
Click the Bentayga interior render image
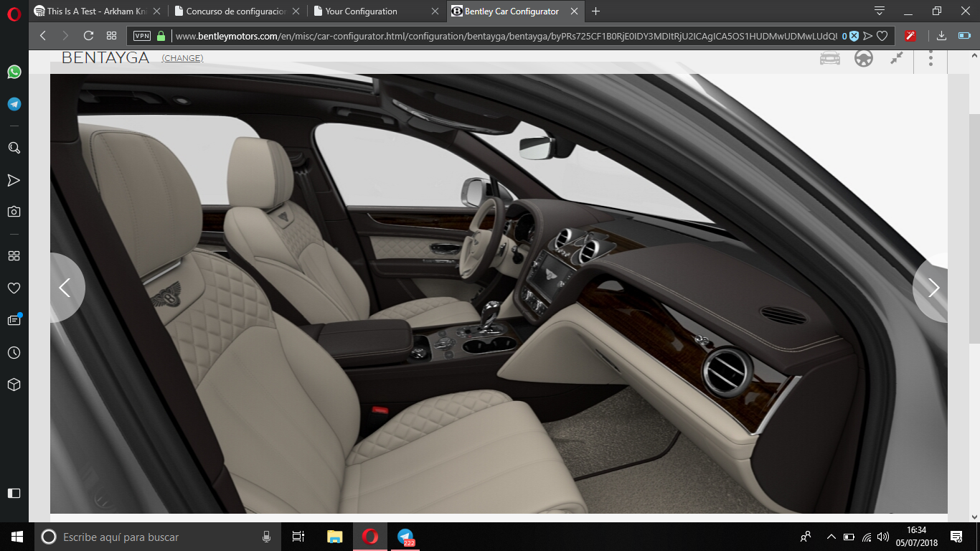pos(499,293)
